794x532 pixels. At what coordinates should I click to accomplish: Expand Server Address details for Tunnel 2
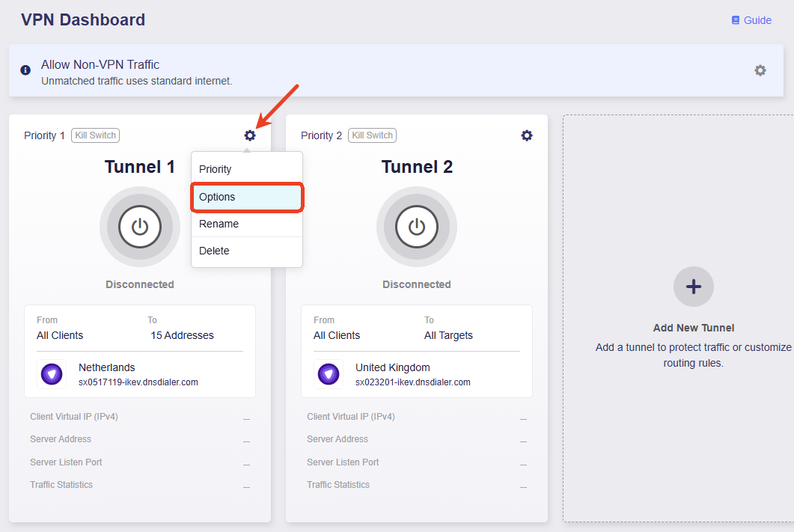[338, 439]
